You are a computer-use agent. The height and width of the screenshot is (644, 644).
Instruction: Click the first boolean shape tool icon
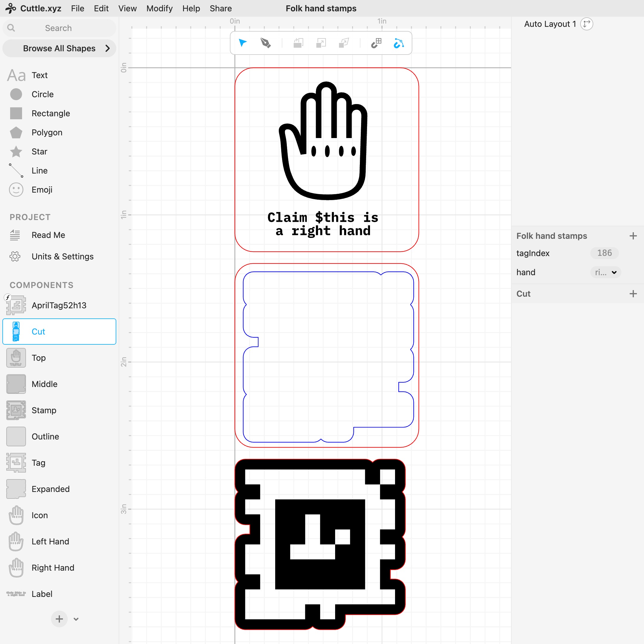pos(298,43)
